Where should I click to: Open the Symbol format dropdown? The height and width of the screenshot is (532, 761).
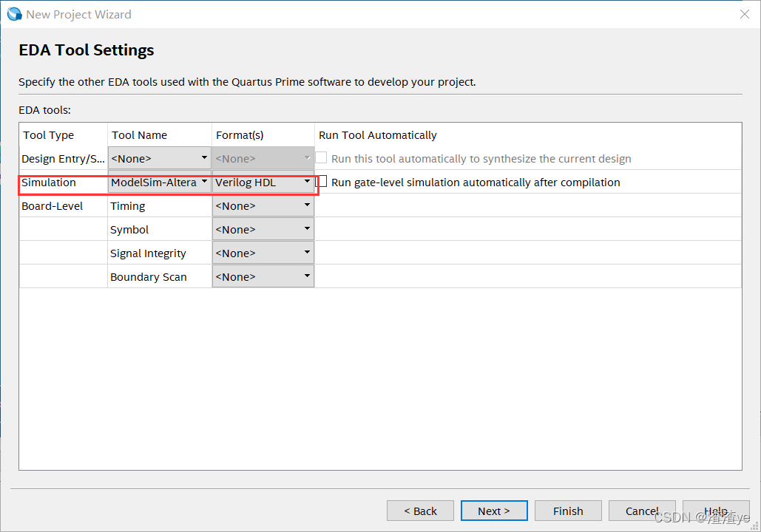click(263, 229)
